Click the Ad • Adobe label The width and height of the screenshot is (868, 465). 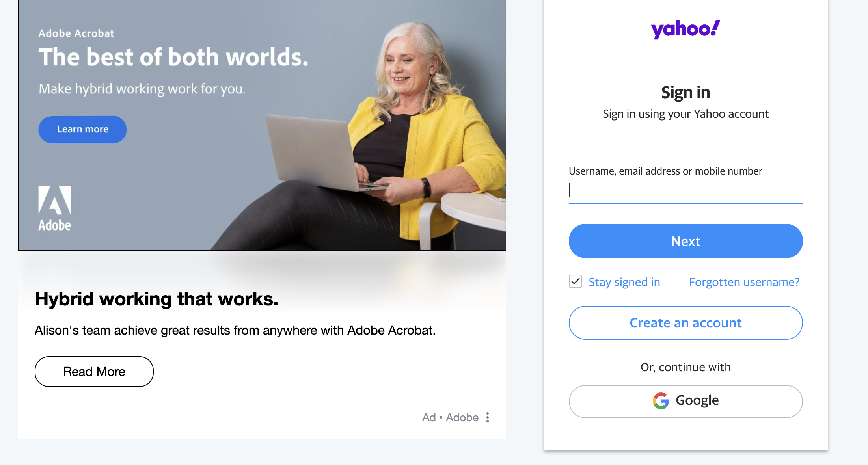point(450,417)
